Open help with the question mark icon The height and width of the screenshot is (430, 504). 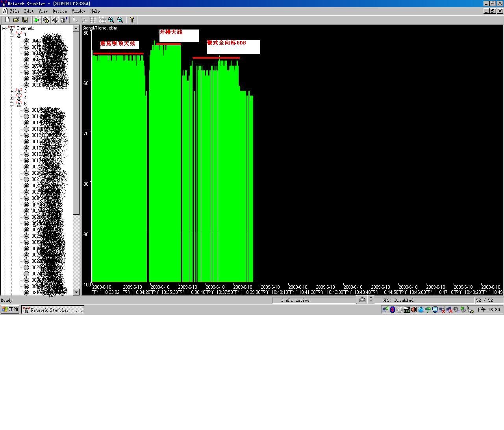pos(132,20)
